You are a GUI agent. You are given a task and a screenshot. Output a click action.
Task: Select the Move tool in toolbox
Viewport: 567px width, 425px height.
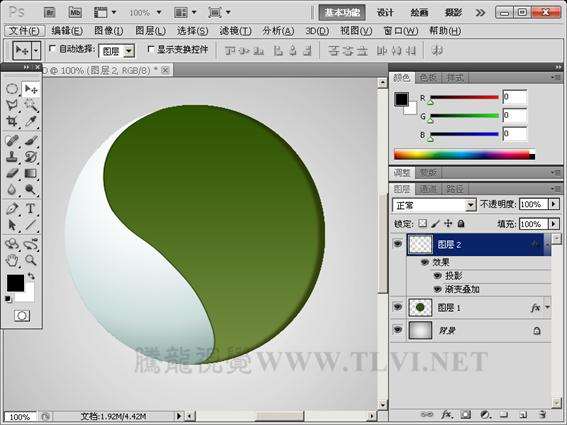click(x=31, y=89)
